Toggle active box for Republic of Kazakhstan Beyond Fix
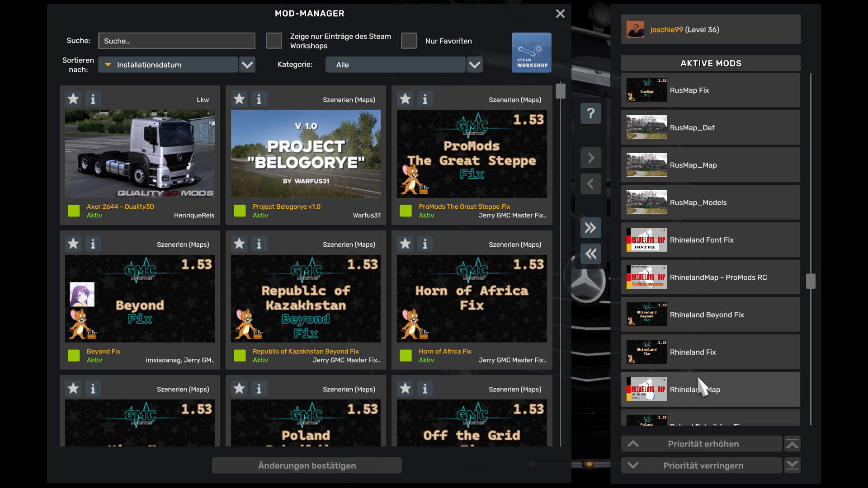 pos(240,356)
